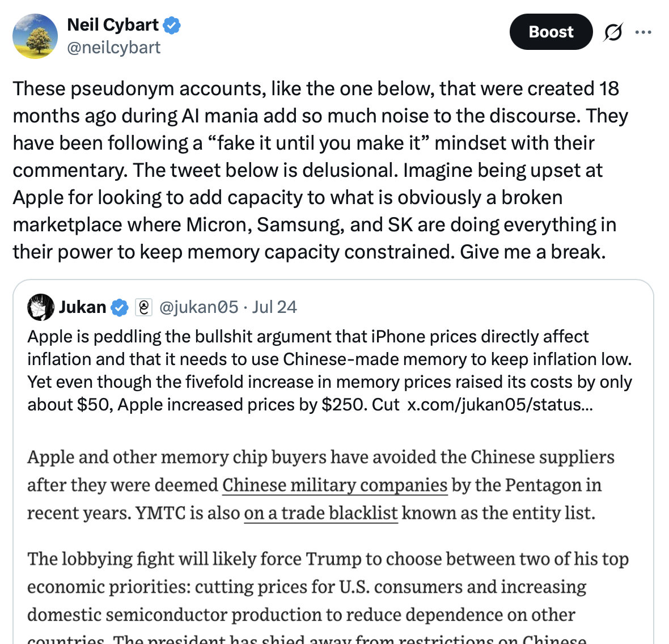Click the Grok slashed-circle icon

[613, 32]
